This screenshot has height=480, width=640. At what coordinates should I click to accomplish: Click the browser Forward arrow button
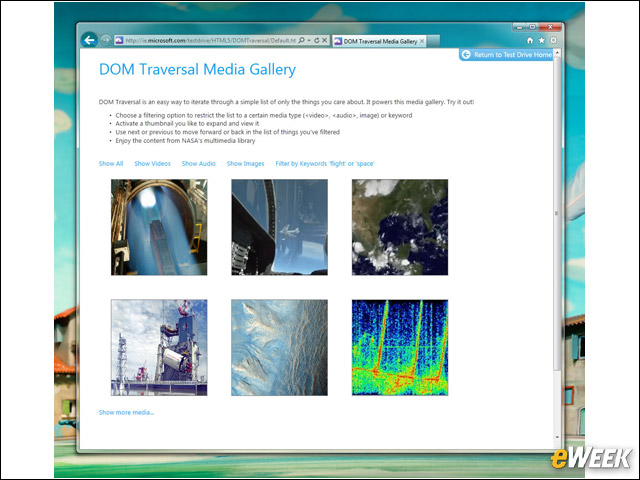coord(106,40)
